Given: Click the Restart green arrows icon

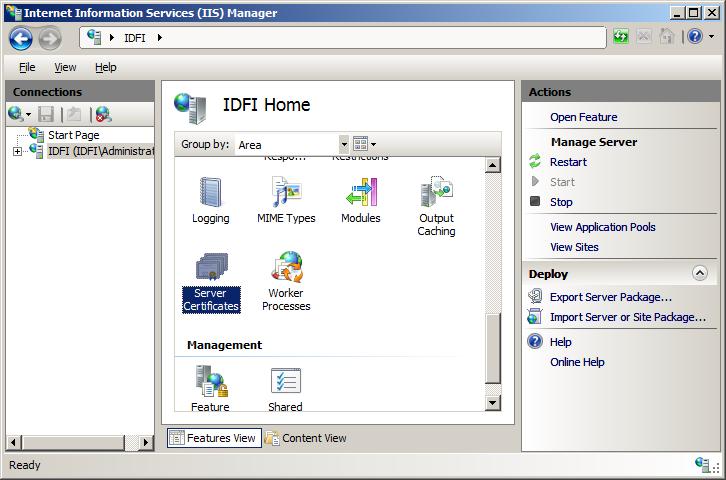Looking at the screenshot, I should coord(535,161).
